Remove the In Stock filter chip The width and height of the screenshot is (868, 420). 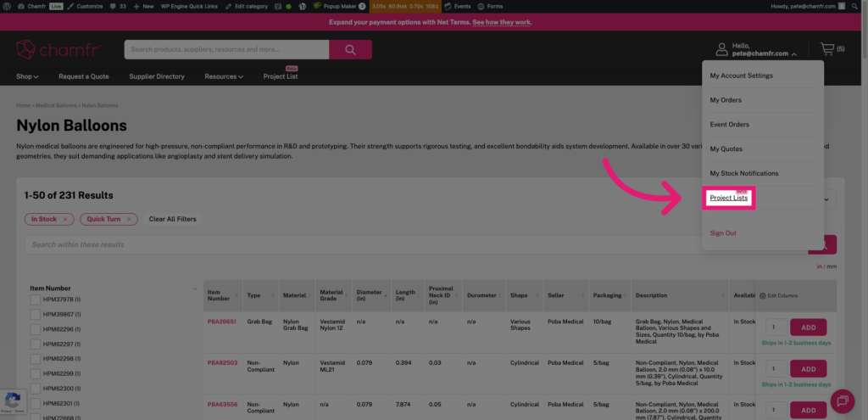pyautogui.click(x=64, y=219)
